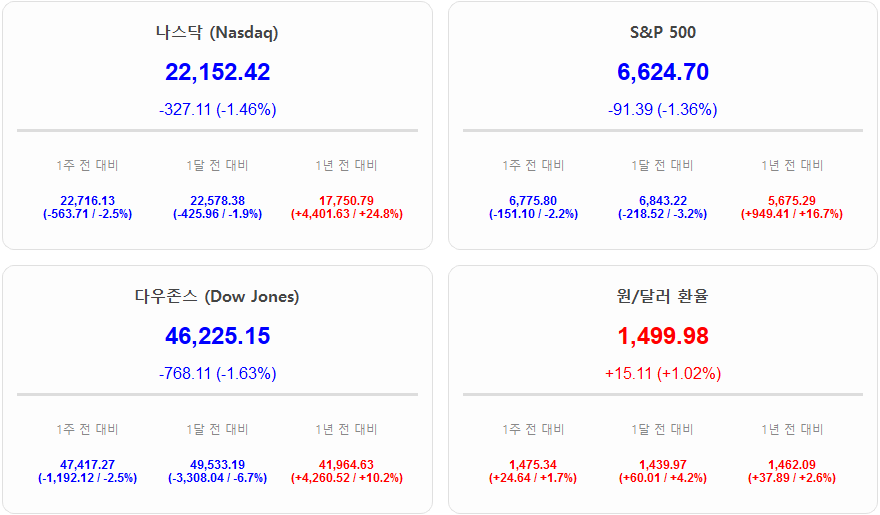Click Nasdaq daily change -327.11 (-1.46%)

click(217, 109)
